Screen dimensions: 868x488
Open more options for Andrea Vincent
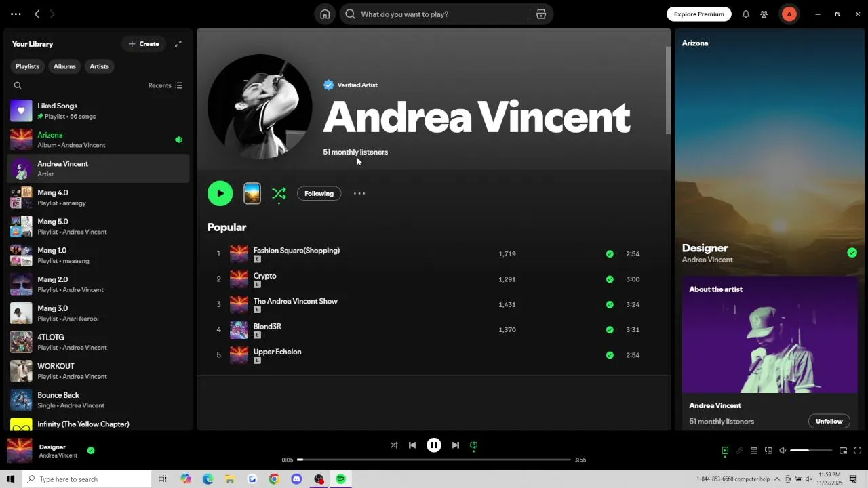coord(359,194)
